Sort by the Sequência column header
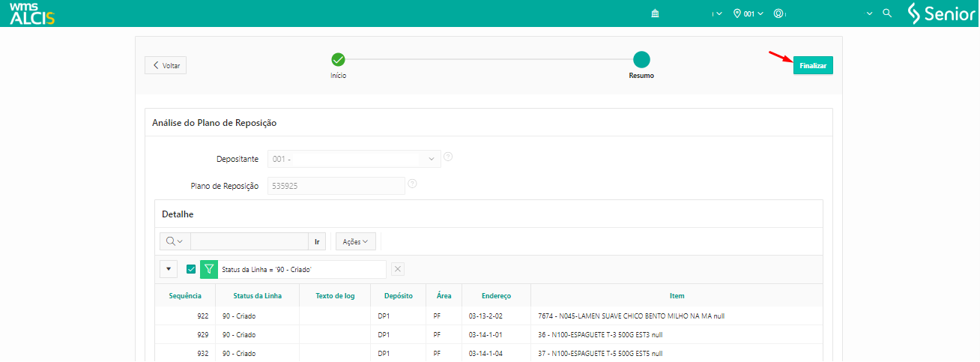Viewport: 980px width, 362px height. click(185, 296)
